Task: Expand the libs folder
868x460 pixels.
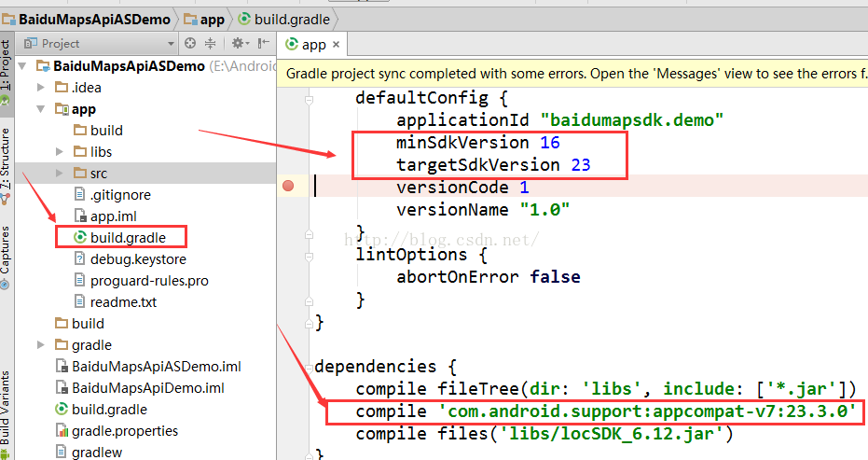Action: pos(60,151)
